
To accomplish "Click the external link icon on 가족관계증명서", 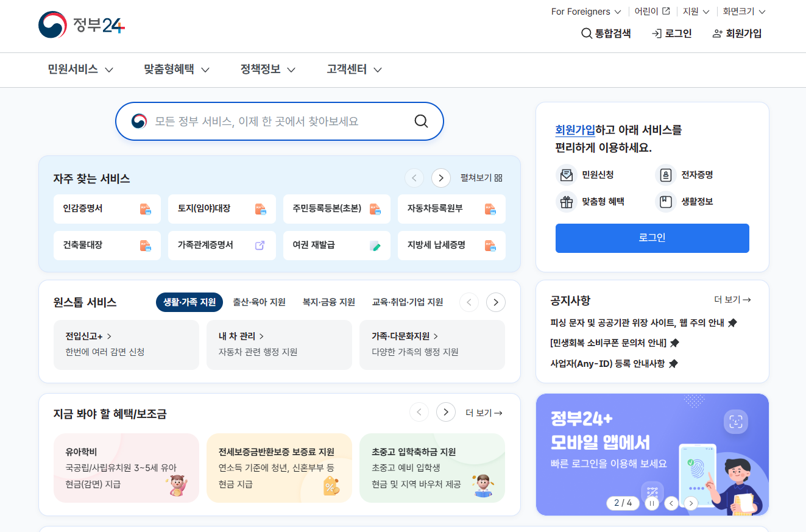I will 261,245.
